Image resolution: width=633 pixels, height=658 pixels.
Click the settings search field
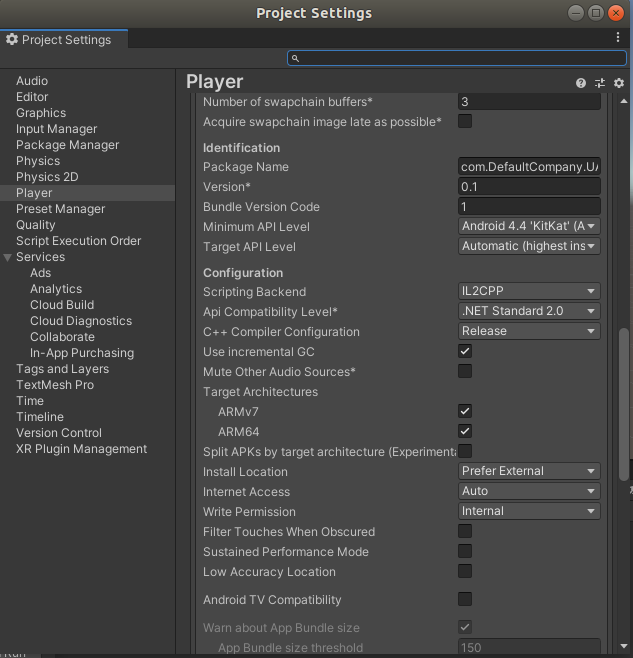click(x=457, y=58)
